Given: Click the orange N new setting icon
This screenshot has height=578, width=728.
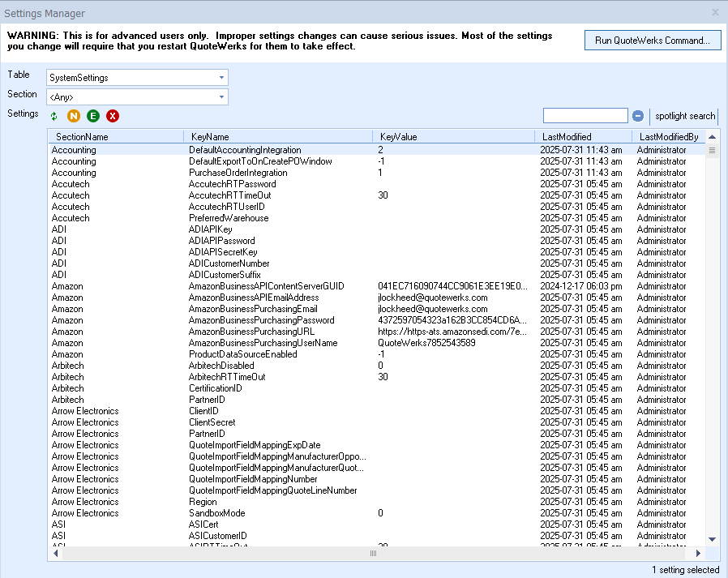Looking at the screenshot, I should pyautogui.click(x=74, y=116).
